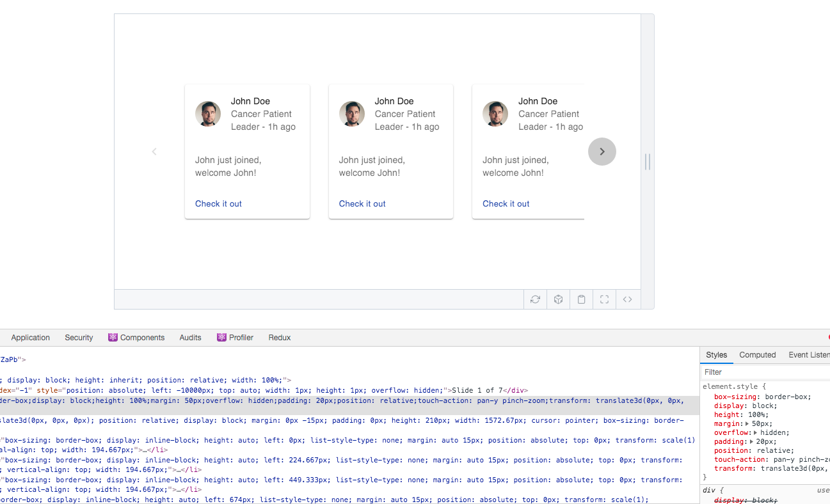Image resolution: width=830 pixels, height=504 pixels.
Task: Open sandbox in new window via cube icon
Action: pos(558,299)
